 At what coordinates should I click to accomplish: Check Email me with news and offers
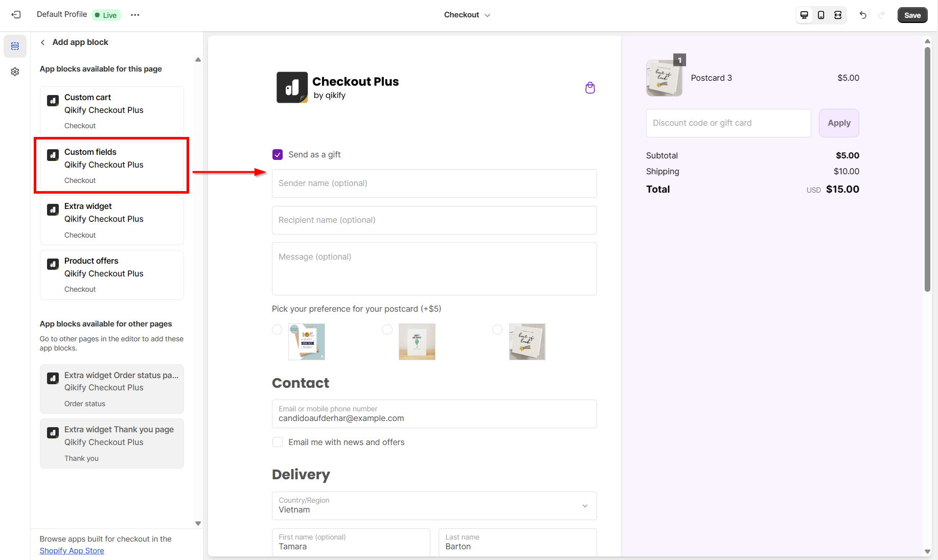pyautogui.click(x=278, y=442)
